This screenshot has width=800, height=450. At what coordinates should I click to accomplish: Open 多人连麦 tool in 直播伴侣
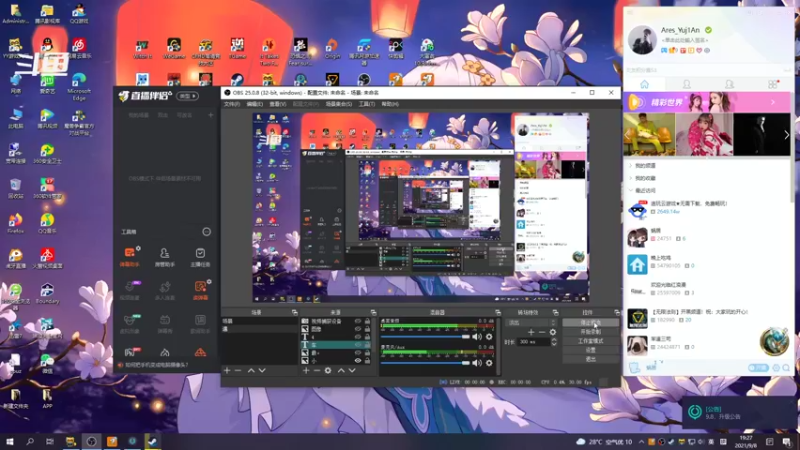click(165, 291)
